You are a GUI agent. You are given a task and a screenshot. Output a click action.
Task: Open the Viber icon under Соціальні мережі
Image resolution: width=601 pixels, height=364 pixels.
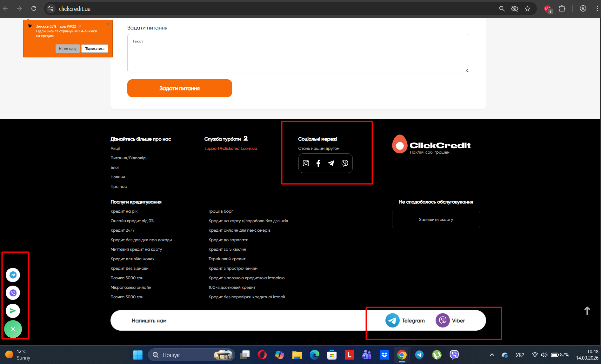click(x=345, y=163)
